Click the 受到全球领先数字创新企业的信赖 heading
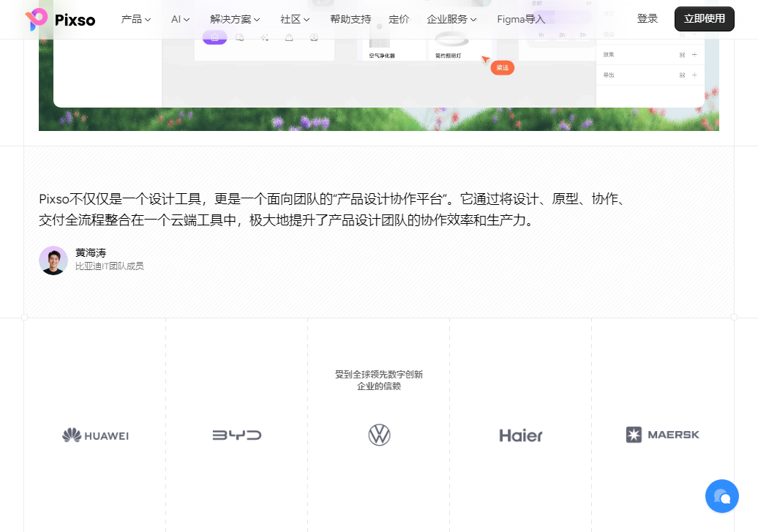 [x=379, y=380]
